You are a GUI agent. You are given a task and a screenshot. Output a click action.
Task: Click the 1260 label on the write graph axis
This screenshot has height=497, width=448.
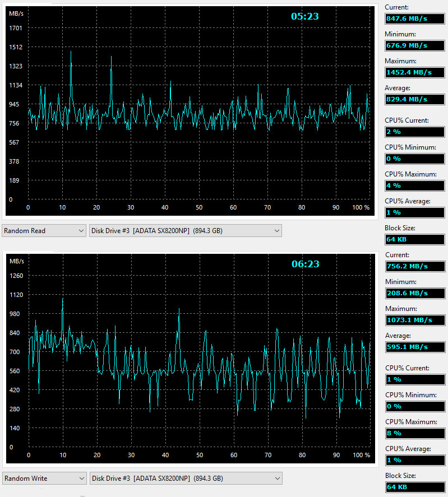(x=15, y=276)
